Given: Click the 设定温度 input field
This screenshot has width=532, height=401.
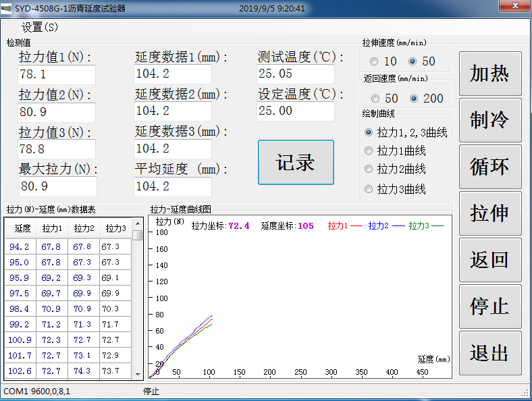Looking at the screenshot, I should coord(295,111).
